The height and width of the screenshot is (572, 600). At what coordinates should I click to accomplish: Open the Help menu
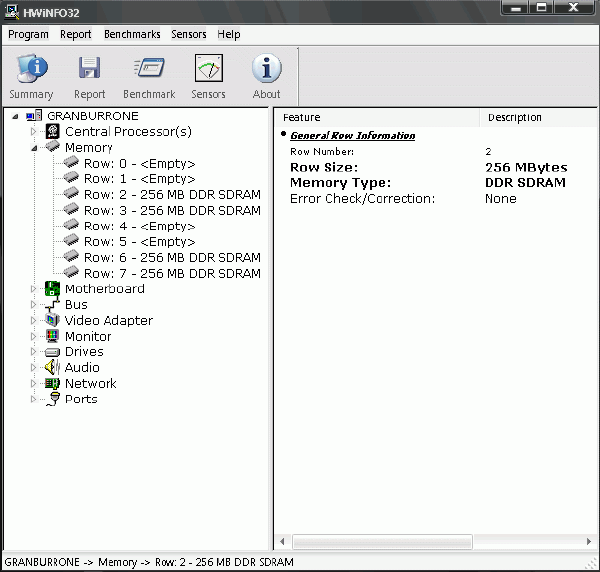(x=229, y=34)
